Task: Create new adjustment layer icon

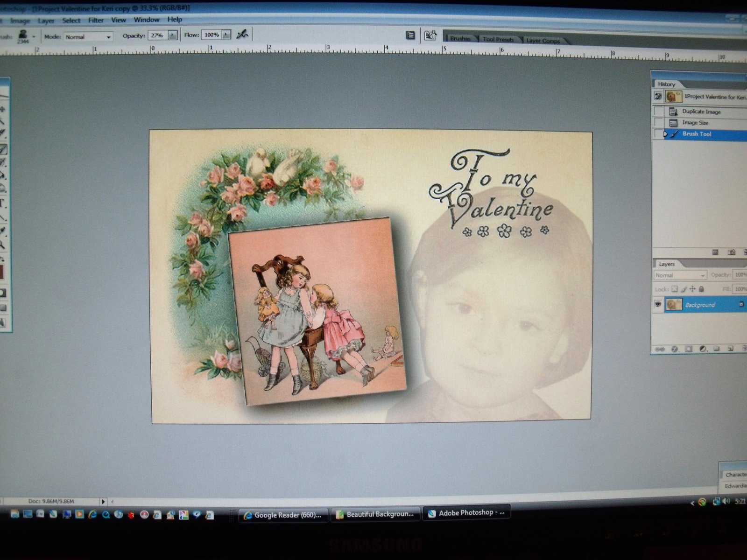Action: tap(703, 349)
